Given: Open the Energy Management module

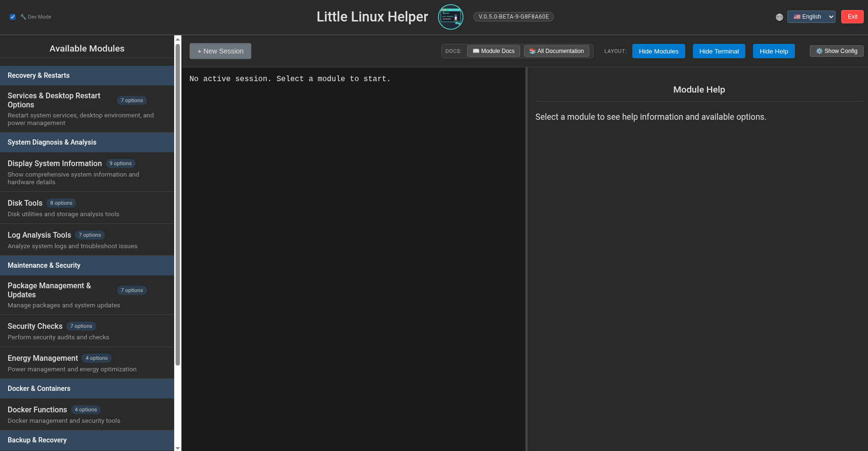Looking at the screenshot, I should (x=87, y=363).
